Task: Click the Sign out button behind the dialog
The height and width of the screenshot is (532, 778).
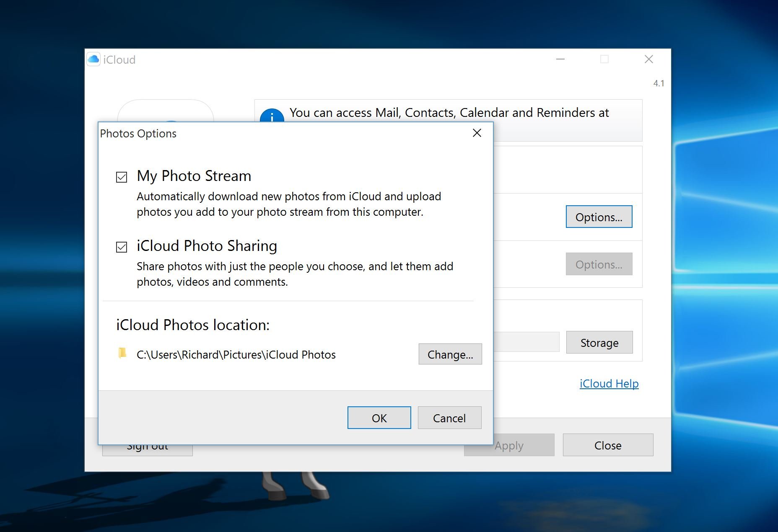Action: 148,450
